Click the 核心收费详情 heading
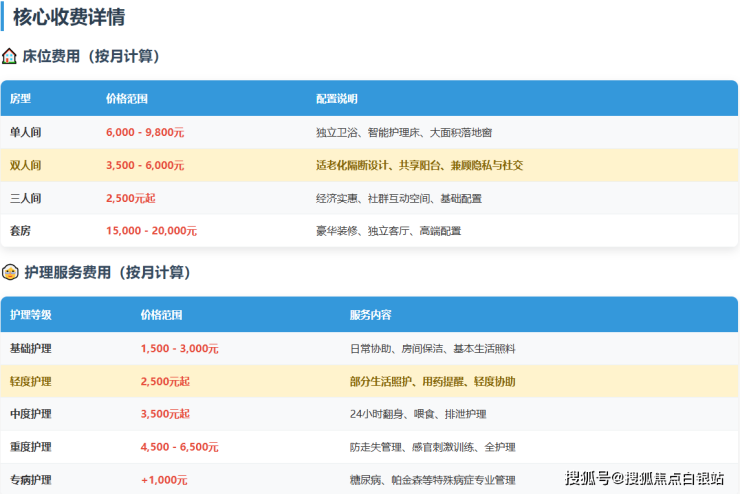 [69, 17]
